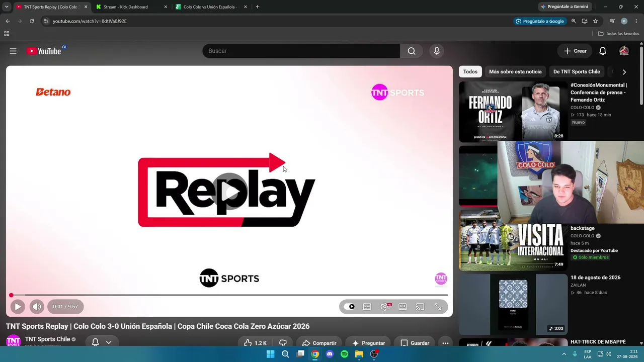Bookmark this page with the star

595,21
